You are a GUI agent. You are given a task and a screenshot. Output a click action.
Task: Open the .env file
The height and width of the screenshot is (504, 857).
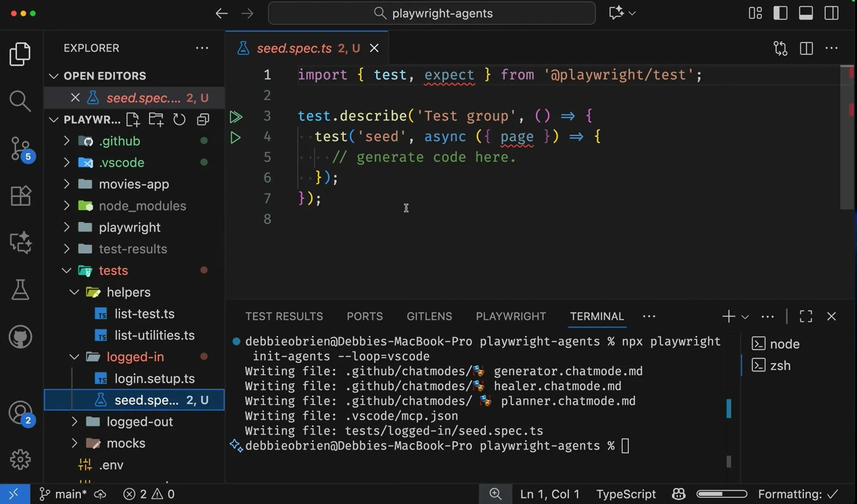pyautogui.click(x=134, y=465)
